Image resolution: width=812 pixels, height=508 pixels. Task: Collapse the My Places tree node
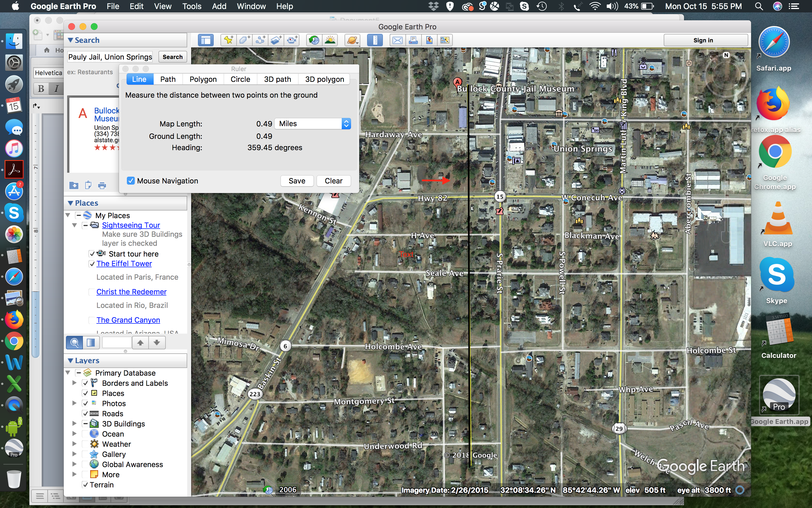[x=68, y=215]
